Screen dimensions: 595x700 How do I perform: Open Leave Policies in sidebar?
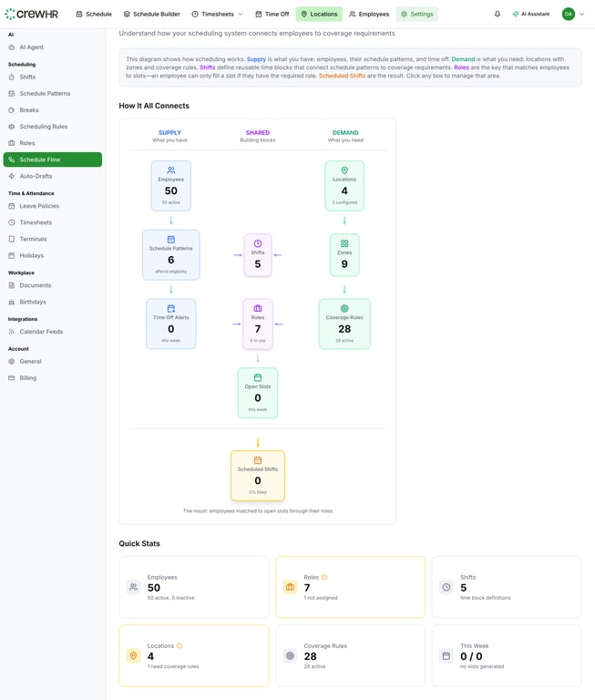(39, 206)
